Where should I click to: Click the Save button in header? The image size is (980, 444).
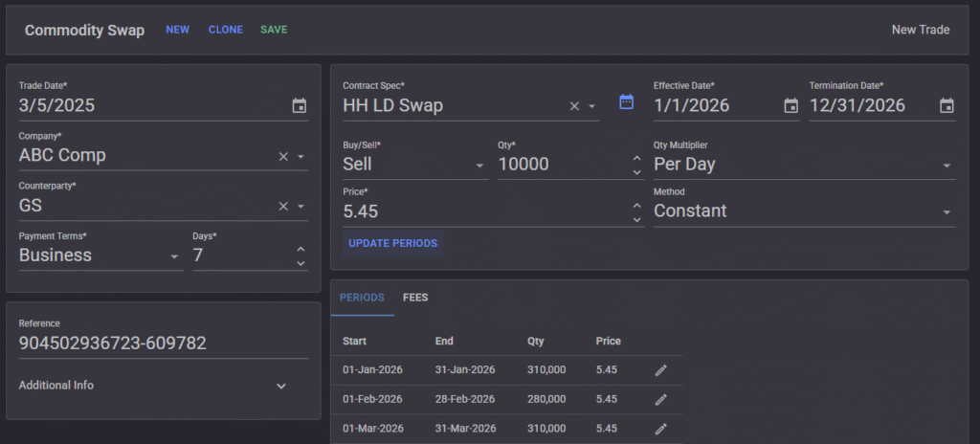(x=274, y=30)
